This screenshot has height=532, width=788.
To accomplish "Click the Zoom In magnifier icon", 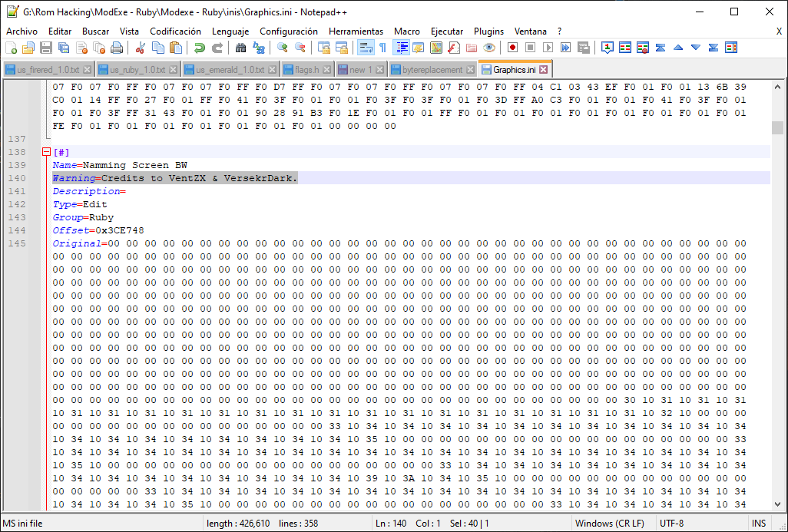I will click(x=282, y=48).
